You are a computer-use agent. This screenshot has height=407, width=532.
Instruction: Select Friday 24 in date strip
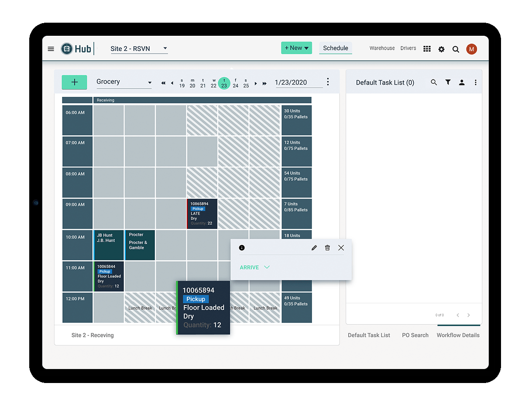[x=235, y=83]
